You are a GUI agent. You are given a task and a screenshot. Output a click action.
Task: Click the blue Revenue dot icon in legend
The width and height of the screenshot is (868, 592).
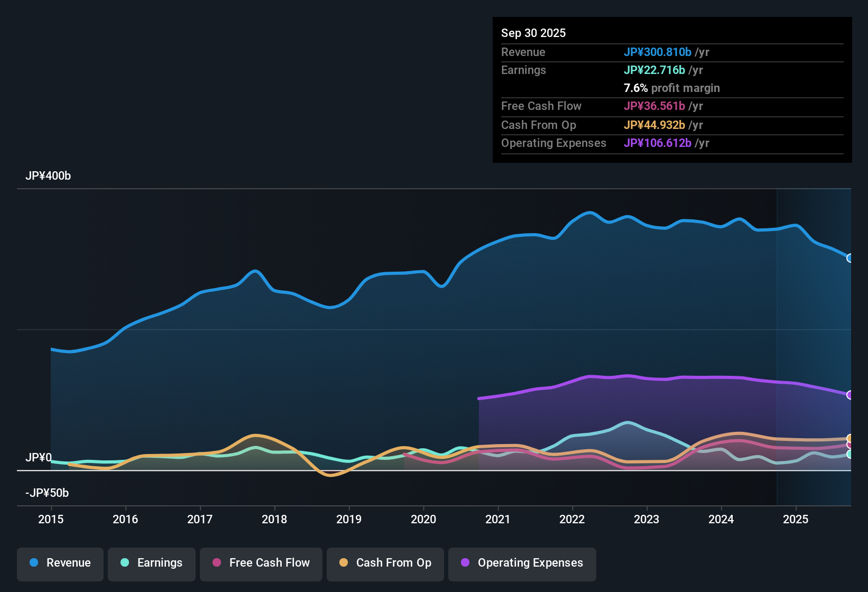point(34,563)
